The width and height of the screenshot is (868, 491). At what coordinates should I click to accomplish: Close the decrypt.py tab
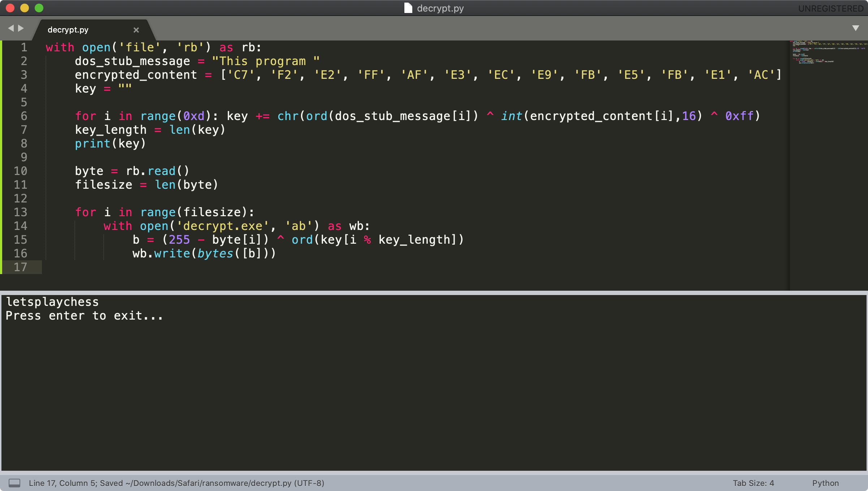[136, 30]
